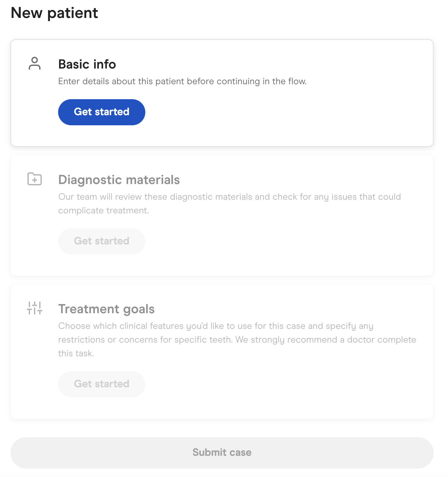
Task: Submit the case with Submit case button
Action: [222, 453]
